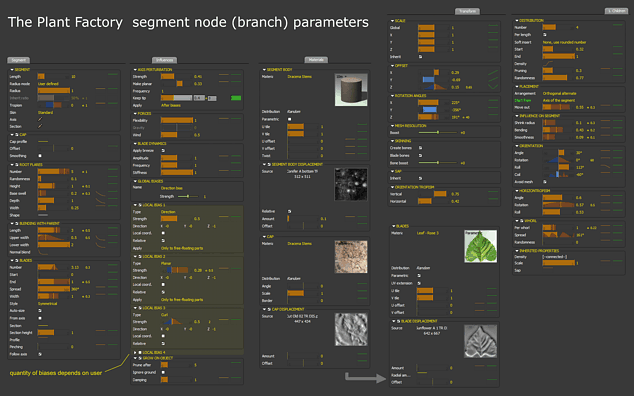The image size is (634, 396).
Task: Adjust Segment Radius orange slider
Action: [54, 91]
